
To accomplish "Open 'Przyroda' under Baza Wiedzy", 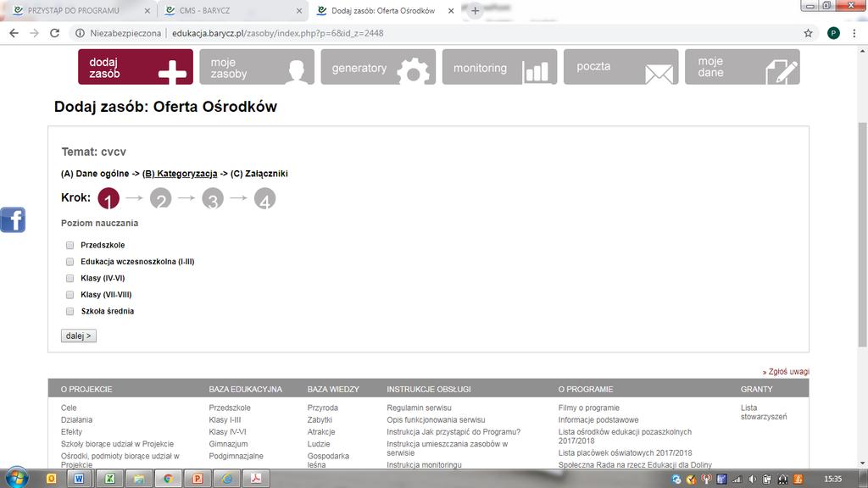I will (x=323, y=408).
